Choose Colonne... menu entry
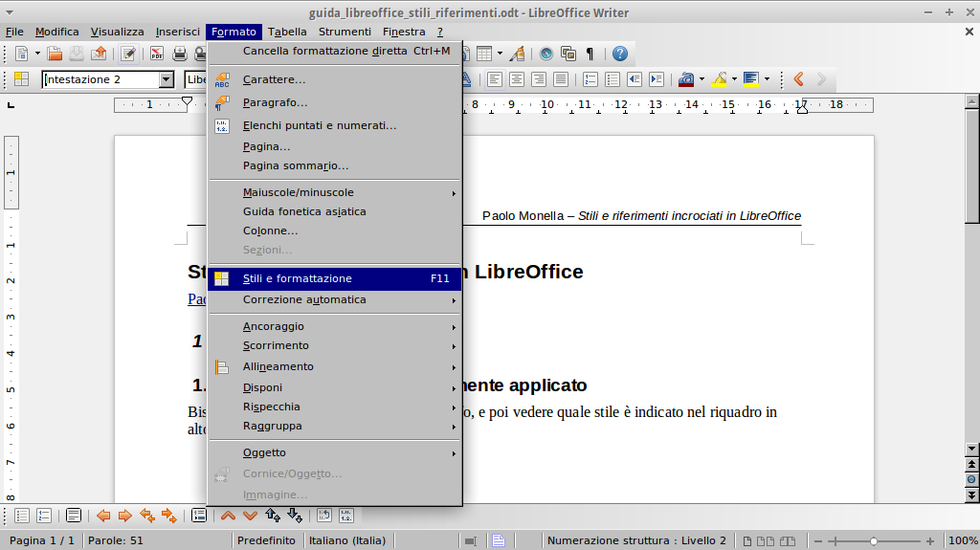 pos(334,231)
